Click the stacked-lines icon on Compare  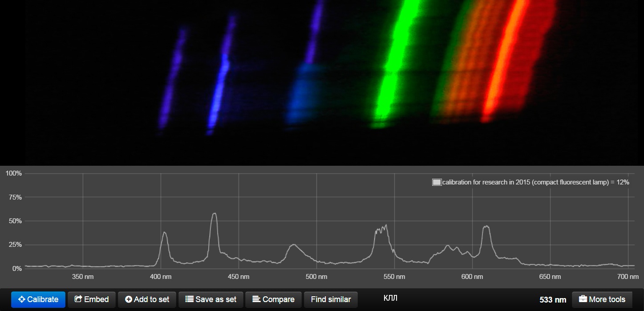click(x=256, y=299)
